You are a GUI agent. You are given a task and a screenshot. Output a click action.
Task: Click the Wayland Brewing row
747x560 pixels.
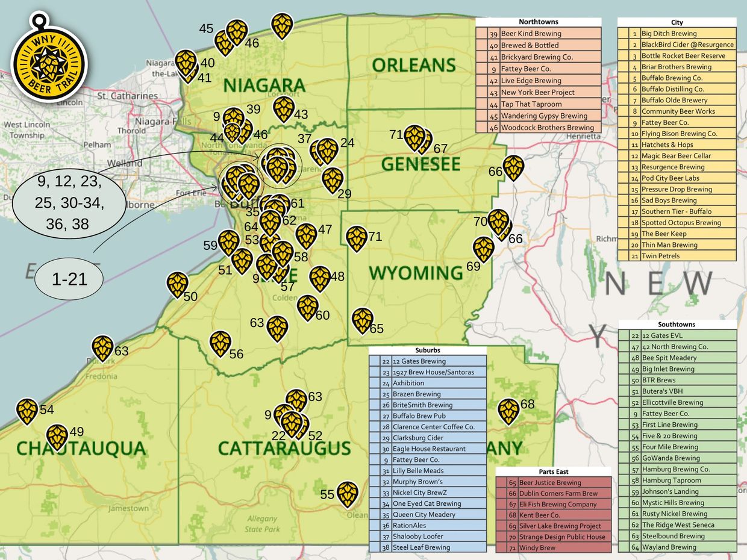(677, 547)
